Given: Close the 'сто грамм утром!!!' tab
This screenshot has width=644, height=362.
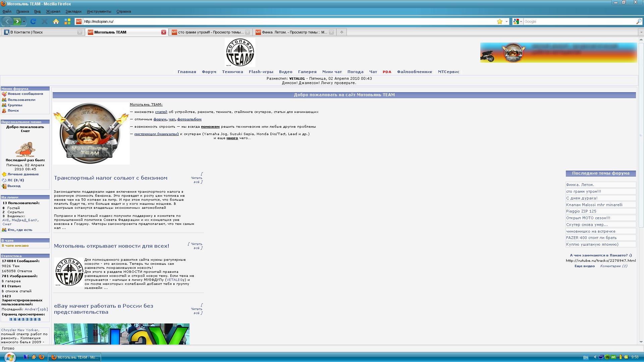Looking at the screenshot, I should (x=248, y=32).
